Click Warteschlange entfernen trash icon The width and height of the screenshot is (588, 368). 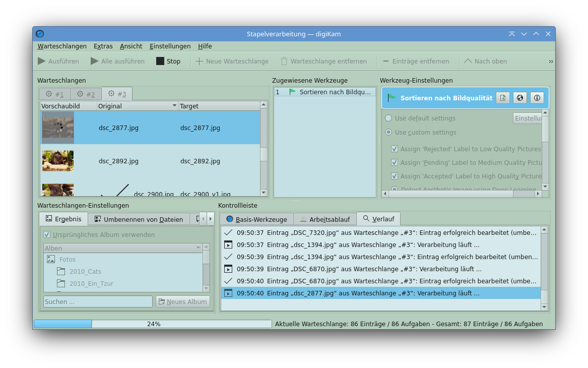(x=284, y=61)
